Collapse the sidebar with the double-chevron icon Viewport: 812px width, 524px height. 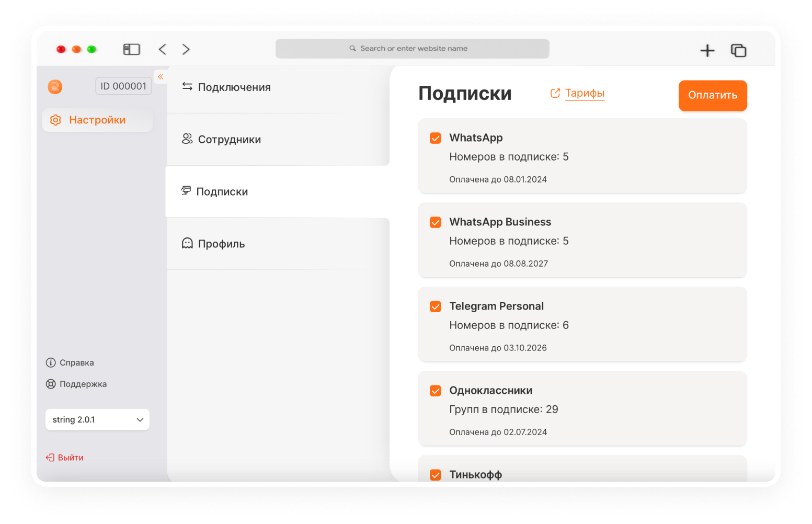point(161,77)
